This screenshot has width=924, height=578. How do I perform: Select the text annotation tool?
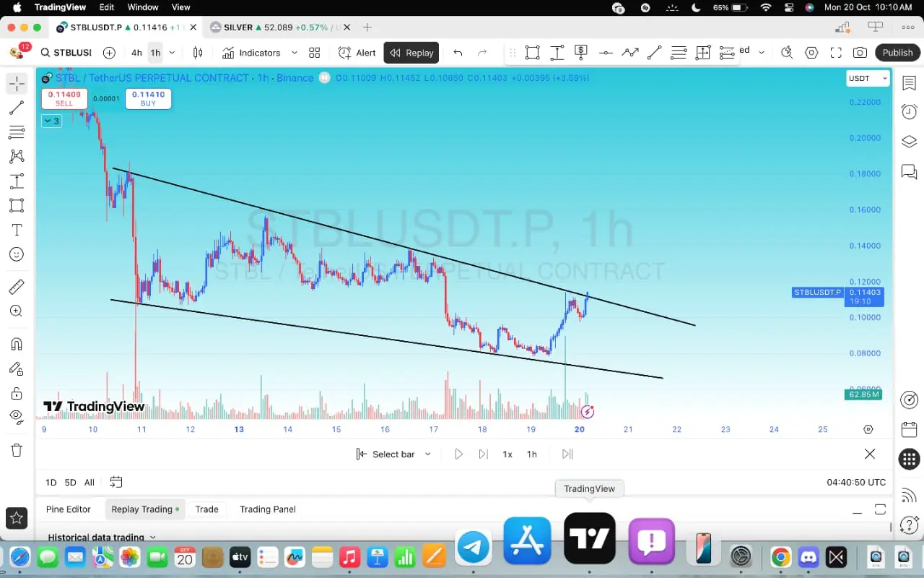click(17, 230)
